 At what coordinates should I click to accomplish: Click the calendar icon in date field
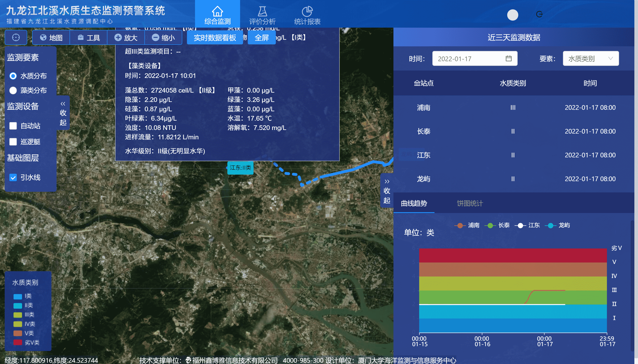[508, 58]
